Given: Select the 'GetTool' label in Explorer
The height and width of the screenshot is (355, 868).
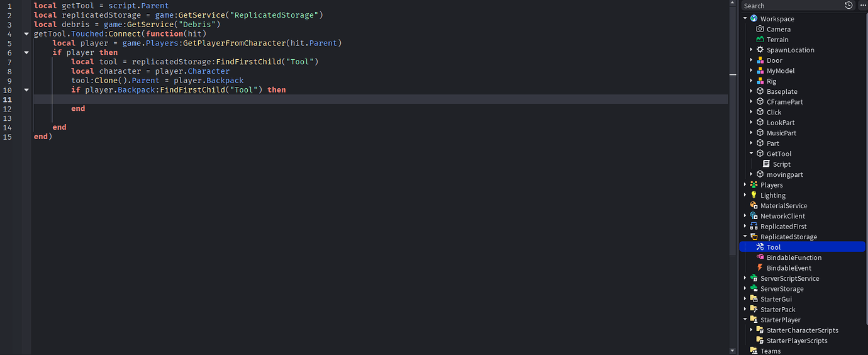Looking at the screenshot, I should (x=779, y=154).
